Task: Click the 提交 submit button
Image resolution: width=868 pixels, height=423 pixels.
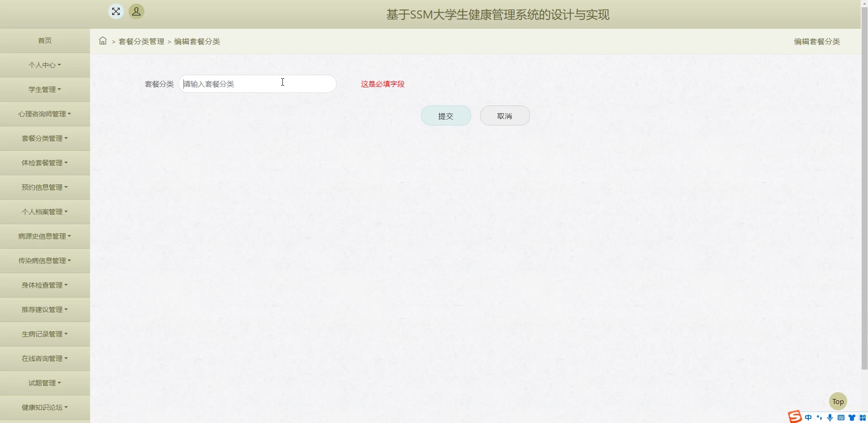Action: [446, 116]
